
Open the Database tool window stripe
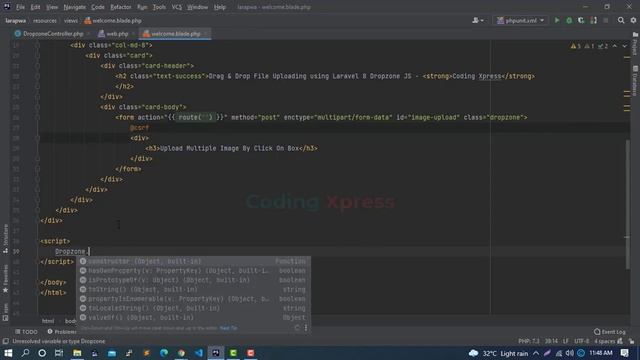click(635, 81)
